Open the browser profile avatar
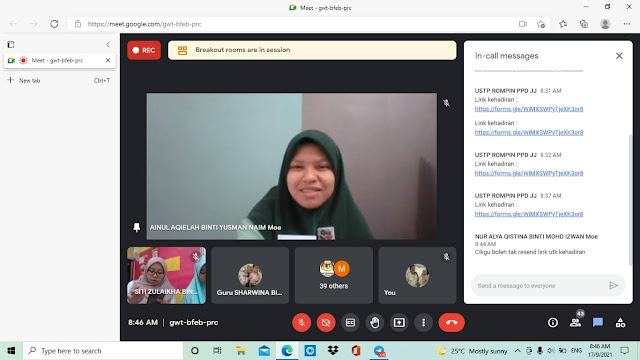640x360 pixels. coord(605,24)
